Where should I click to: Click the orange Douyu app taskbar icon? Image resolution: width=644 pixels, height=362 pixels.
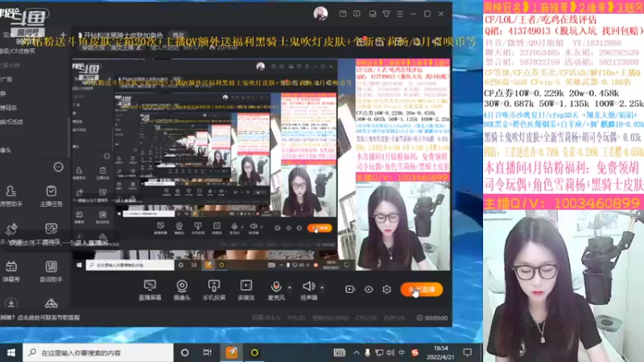[x=232, y=352]
